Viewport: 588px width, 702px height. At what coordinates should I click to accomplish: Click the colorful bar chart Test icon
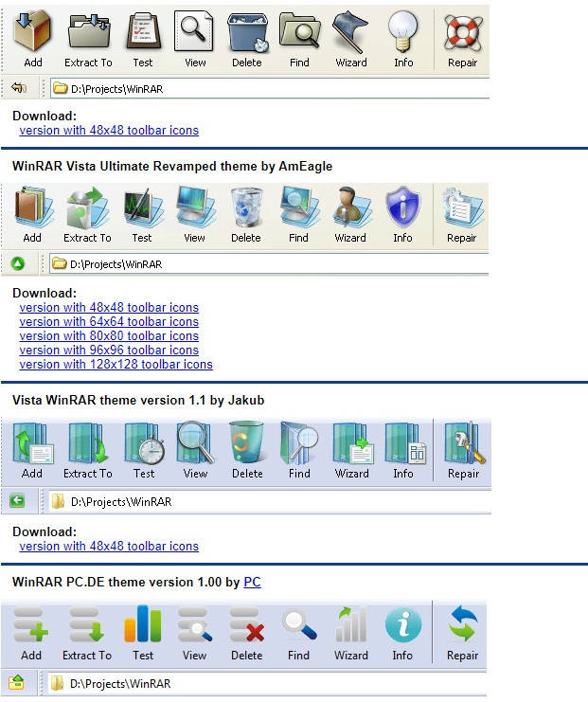pos(143,625)
